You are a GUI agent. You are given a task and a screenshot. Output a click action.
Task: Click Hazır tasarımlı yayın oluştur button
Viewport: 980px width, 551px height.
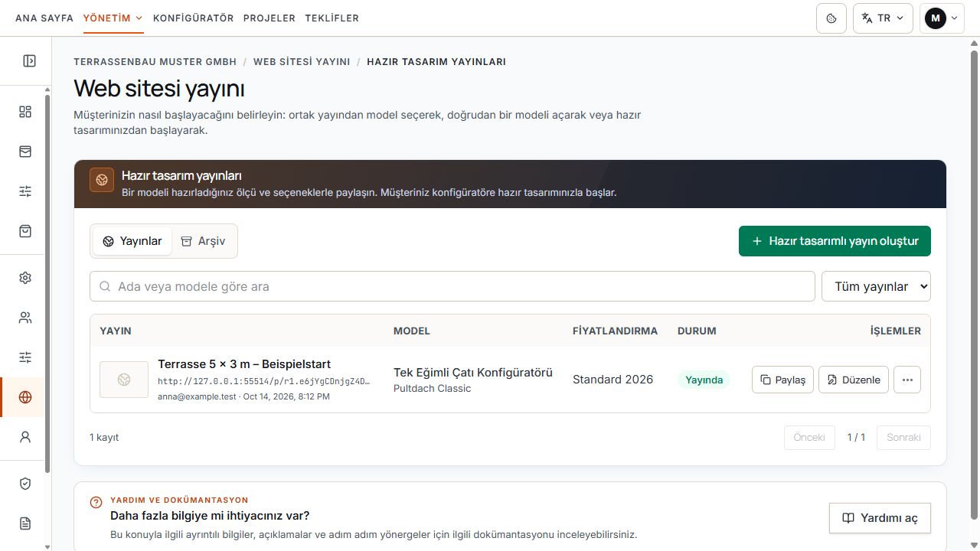(x=835, y=241)
